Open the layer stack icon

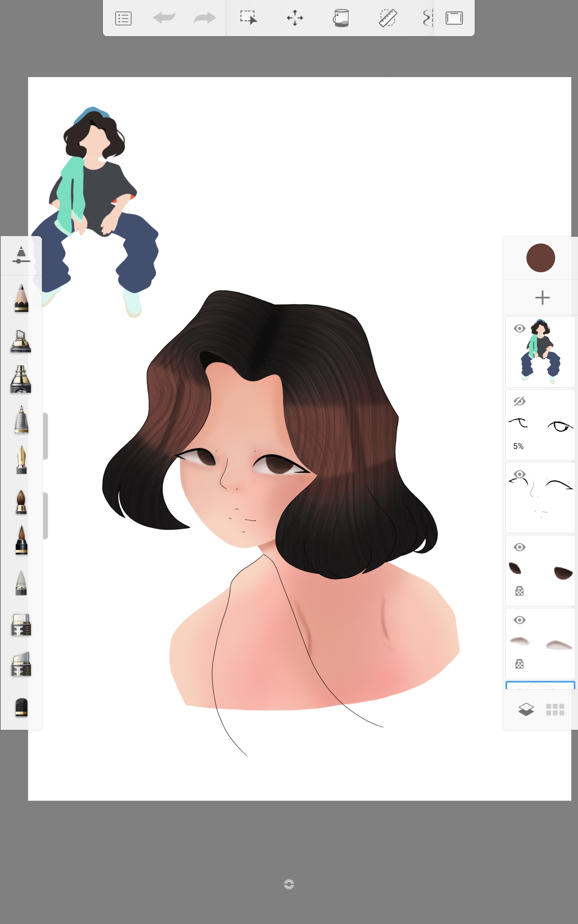point(526,710)
